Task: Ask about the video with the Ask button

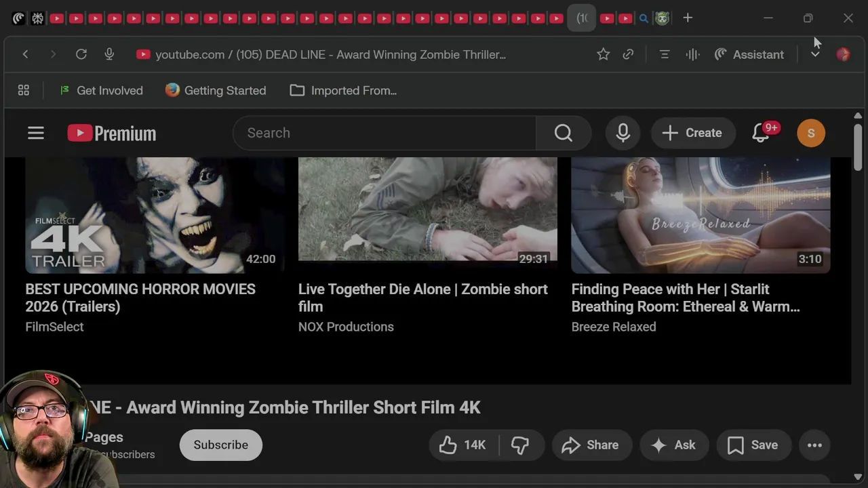Action: tap(673, 445)
